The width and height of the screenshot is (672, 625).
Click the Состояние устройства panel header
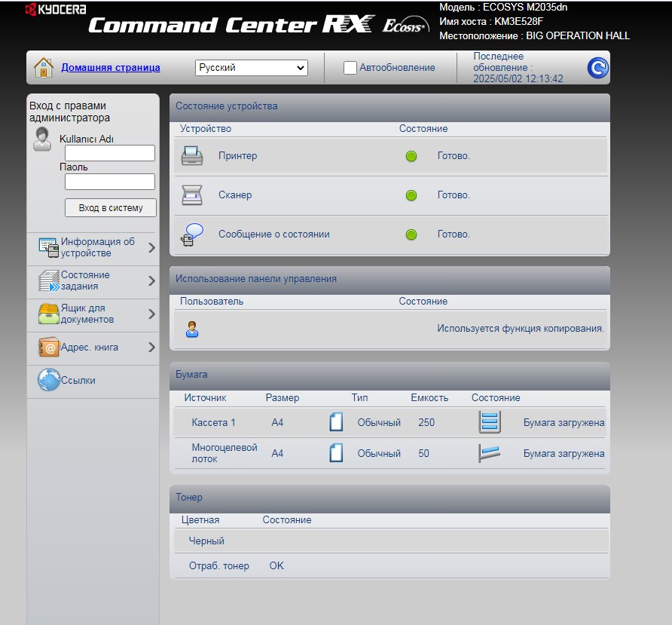389,106
